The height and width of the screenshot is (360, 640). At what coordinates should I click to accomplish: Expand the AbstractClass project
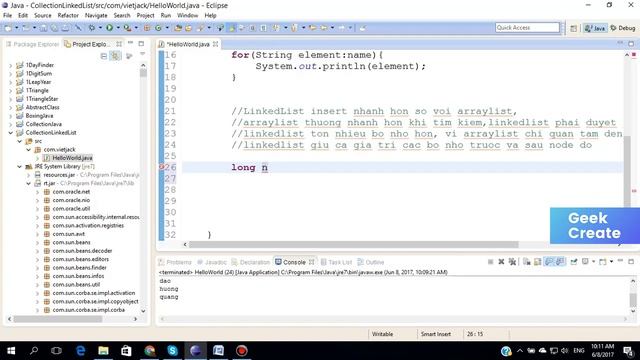(11, 107)
